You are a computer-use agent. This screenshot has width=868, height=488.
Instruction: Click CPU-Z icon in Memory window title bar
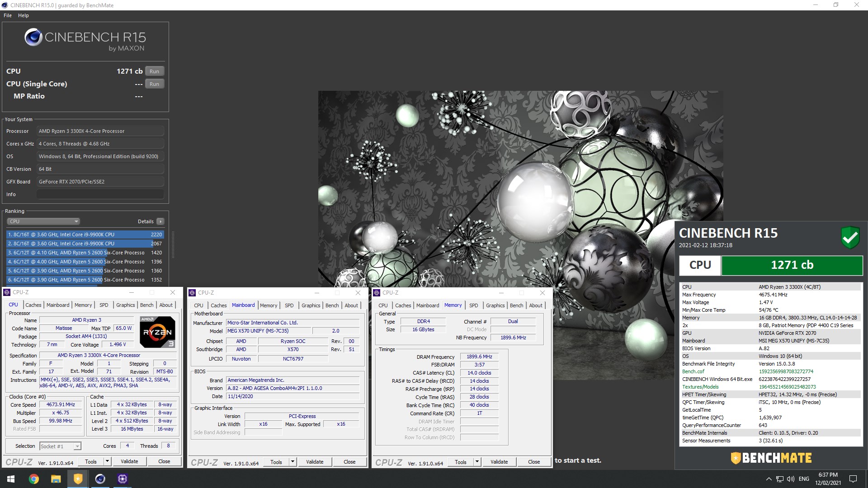(x=377, y=293)
